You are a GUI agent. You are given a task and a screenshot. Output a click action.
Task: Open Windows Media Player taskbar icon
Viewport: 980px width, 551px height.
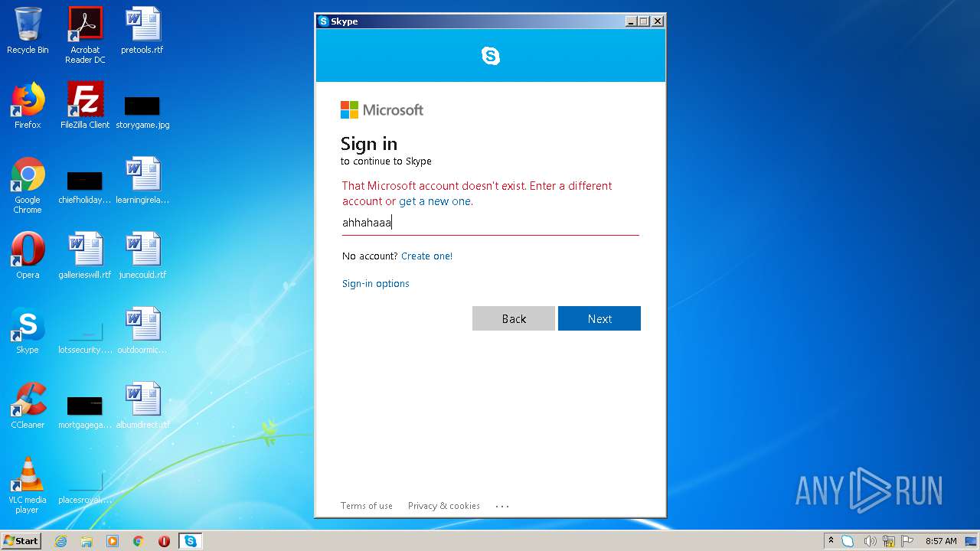pos(113,541)
